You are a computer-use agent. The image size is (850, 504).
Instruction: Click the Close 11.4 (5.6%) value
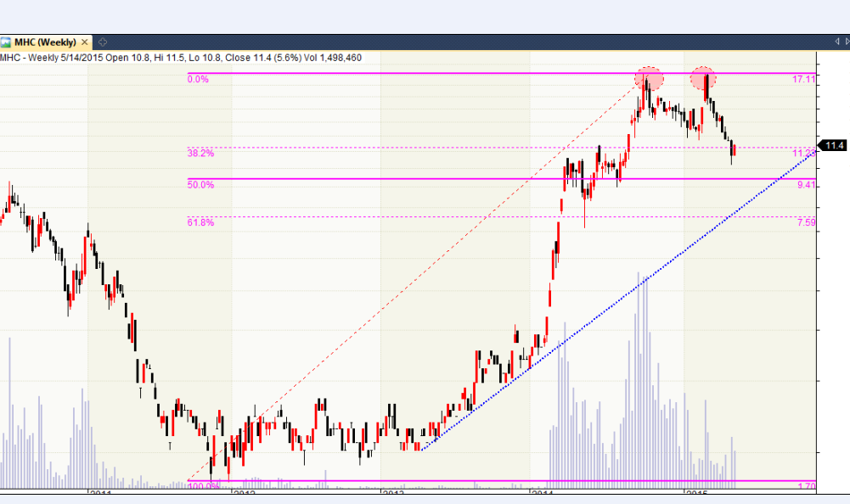(x=263, y=58)
